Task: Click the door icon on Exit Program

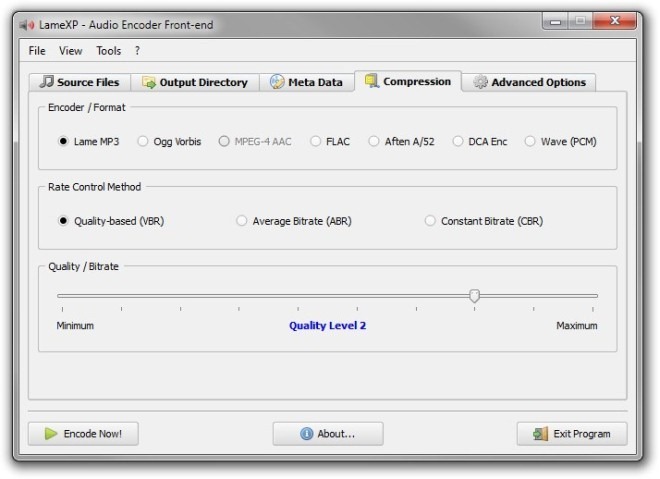Action: (540, 434)
